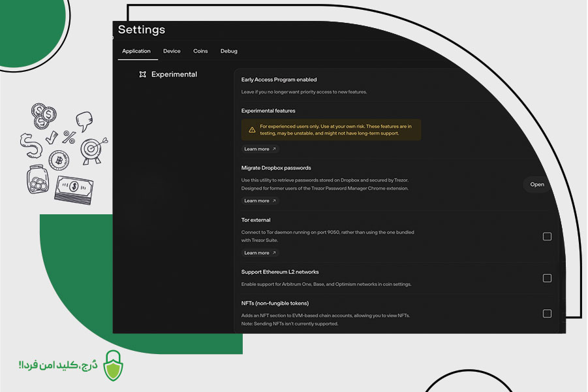Click the 'Use this utility to retrieve passwords' description
The height and width of the screenshot is (392, 588).
tap(325, 184)
